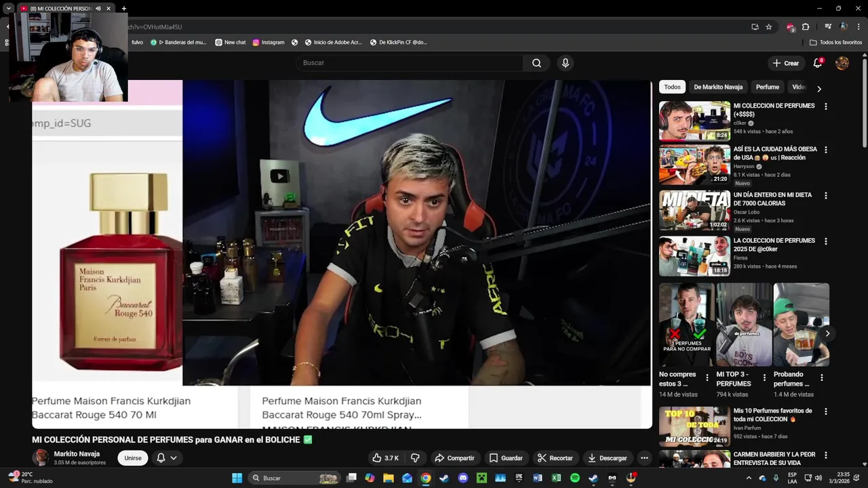
Task: Open Chrome tab search dropdown arrow
Action: click(8, 9)
